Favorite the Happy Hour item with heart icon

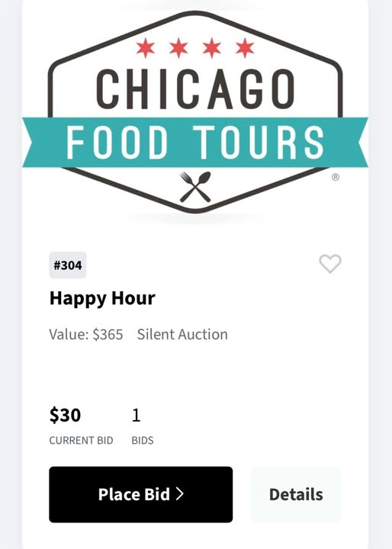[330, 264]
